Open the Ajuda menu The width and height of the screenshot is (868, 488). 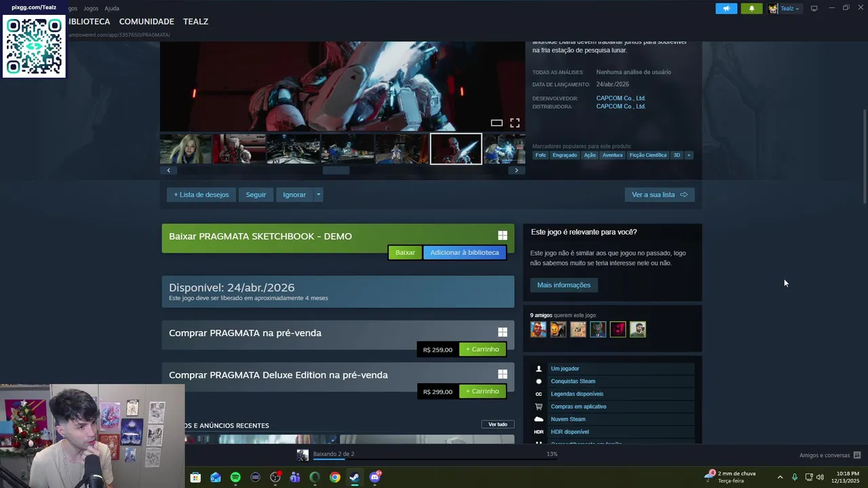[112, 8]
